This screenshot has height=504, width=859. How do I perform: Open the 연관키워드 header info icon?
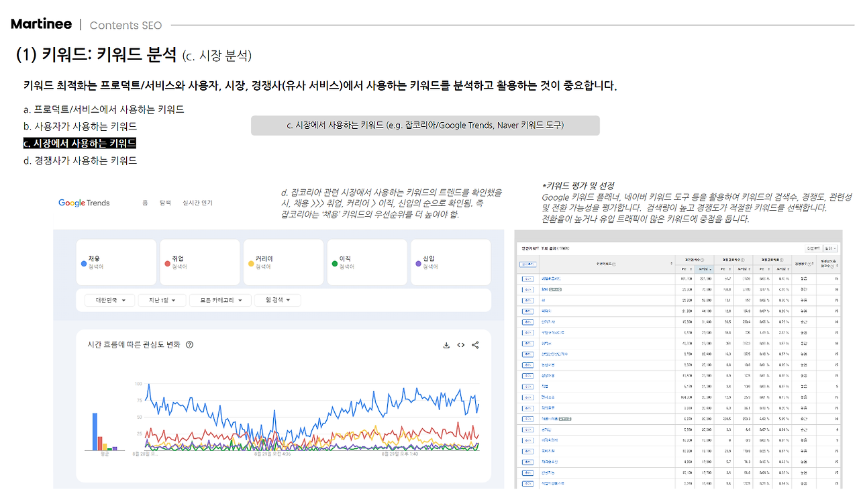(x=615, y=262)
